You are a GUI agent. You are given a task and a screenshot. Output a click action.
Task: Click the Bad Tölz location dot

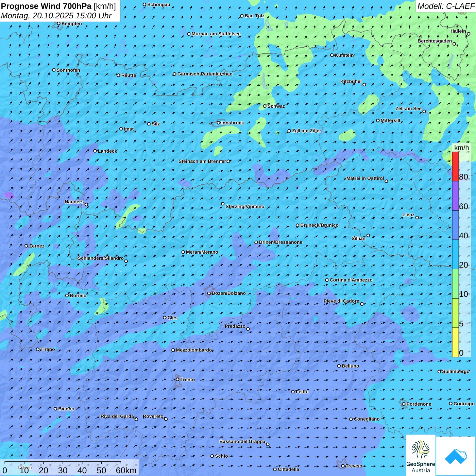point(242,16)
